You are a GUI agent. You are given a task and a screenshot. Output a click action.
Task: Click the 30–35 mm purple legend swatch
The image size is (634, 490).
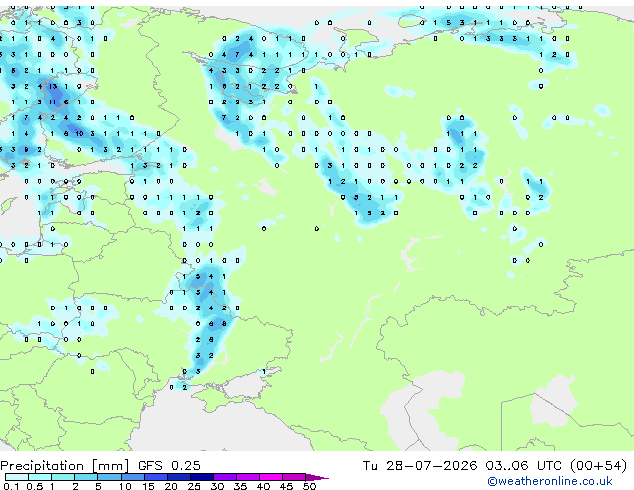coord(224,477)
